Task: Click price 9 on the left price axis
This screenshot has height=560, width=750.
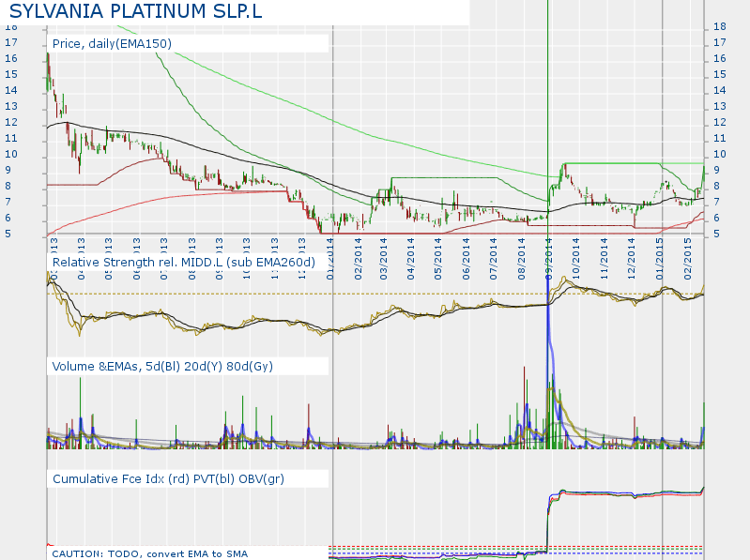Action: [8, 170]
